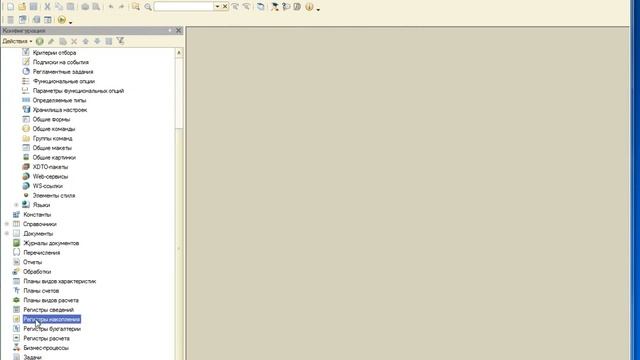
Task: Close the Конфигурация panel
Action: tap(178, 30)
